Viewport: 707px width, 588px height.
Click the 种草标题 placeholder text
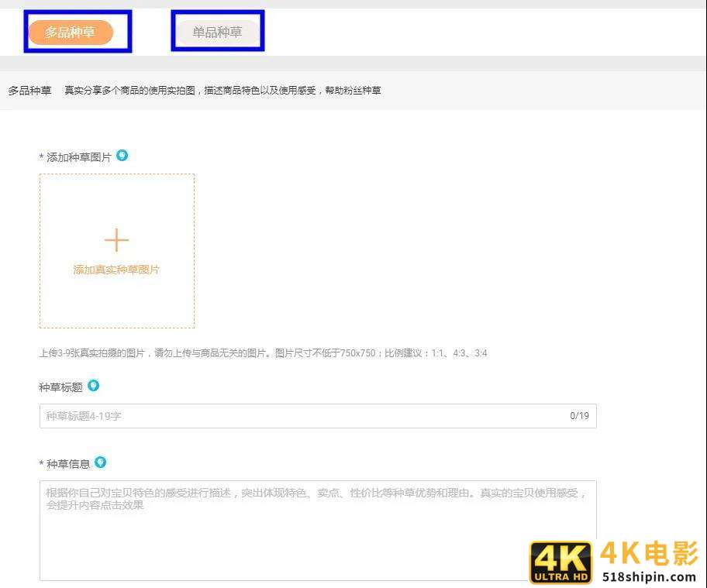click(84, 416)
